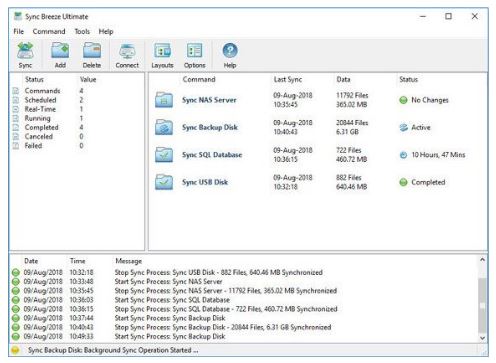Viewport: 496px width, 363px height.
Task: Open the Options toolbar icon
Action: (195, 51)
